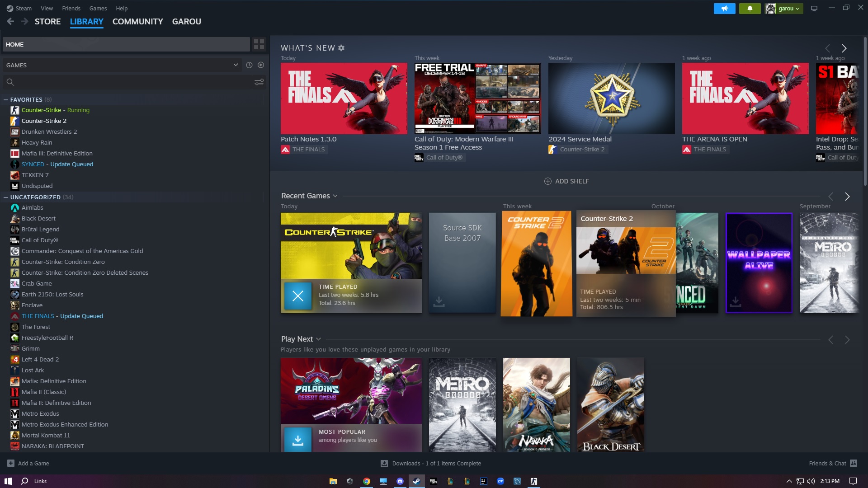Expand the Recent Games shelf dropdown
The width and height of the screenshot is (868, 488).
(335, 196)
